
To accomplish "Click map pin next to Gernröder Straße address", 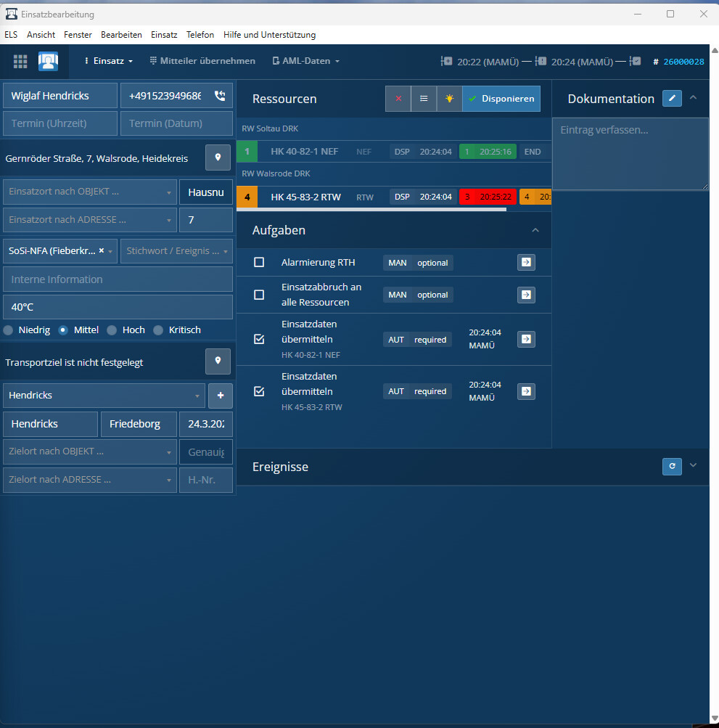I will [218, 158].
